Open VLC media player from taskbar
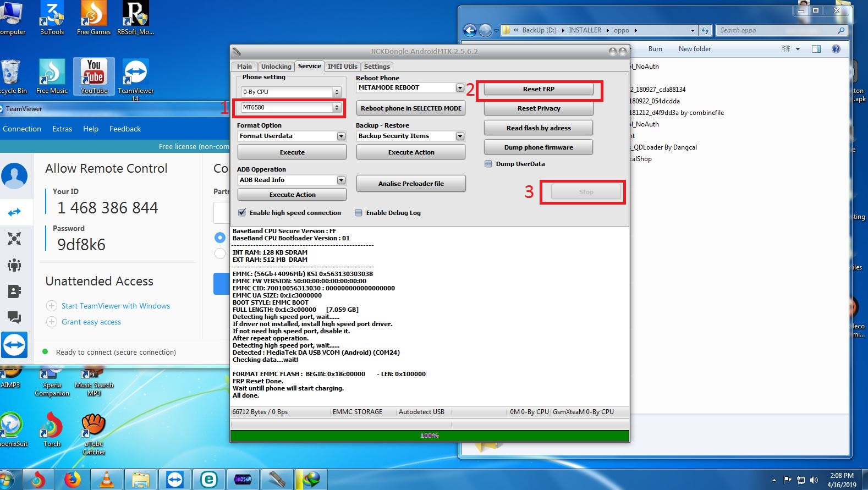Viewport: 868px width, 490px height. (106, 480)
